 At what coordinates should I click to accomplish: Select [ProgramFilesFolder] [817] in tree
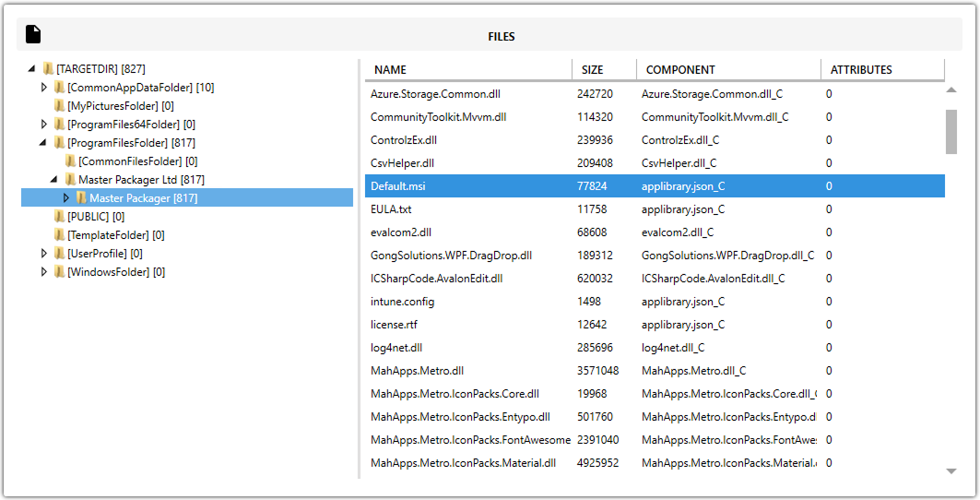point(131,143)
